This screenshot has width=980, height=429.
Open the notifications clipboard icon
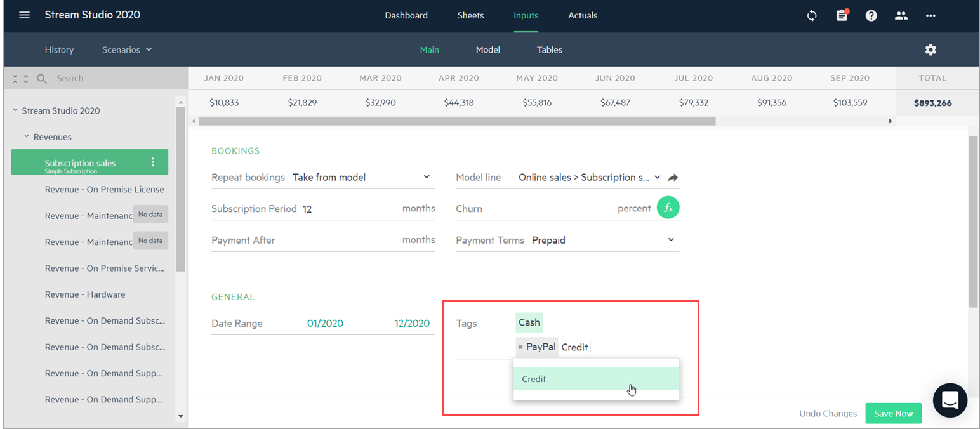click(x=842, y=15)
